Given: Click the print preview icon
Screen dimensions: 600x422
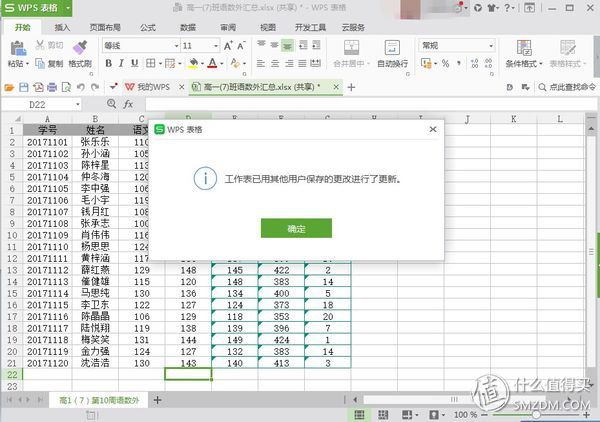Looking at the screenshot, I should 66,88.
